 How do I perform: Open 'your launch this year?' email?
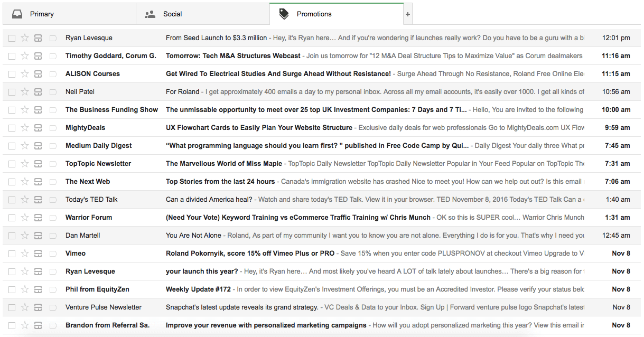coord(202,272)
